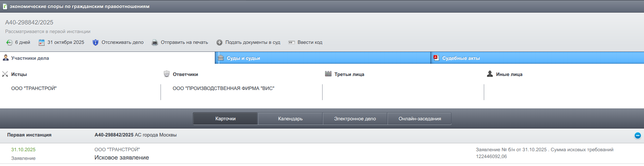Click the Исковое заявление document link
This screenshot has height=166, width=644.
pyautogui.click(x=121, y=157)
